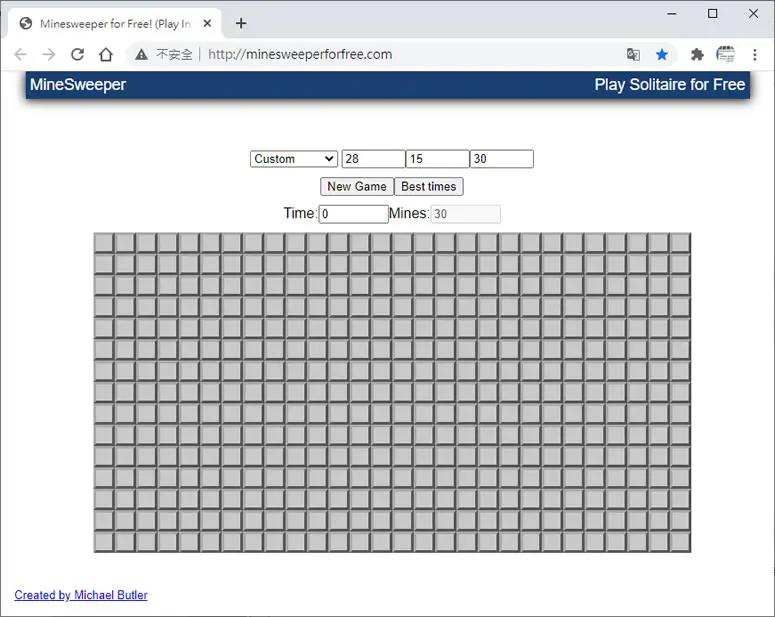Minimize the browser window
775x617 pixels.
[x=672, y=14]
